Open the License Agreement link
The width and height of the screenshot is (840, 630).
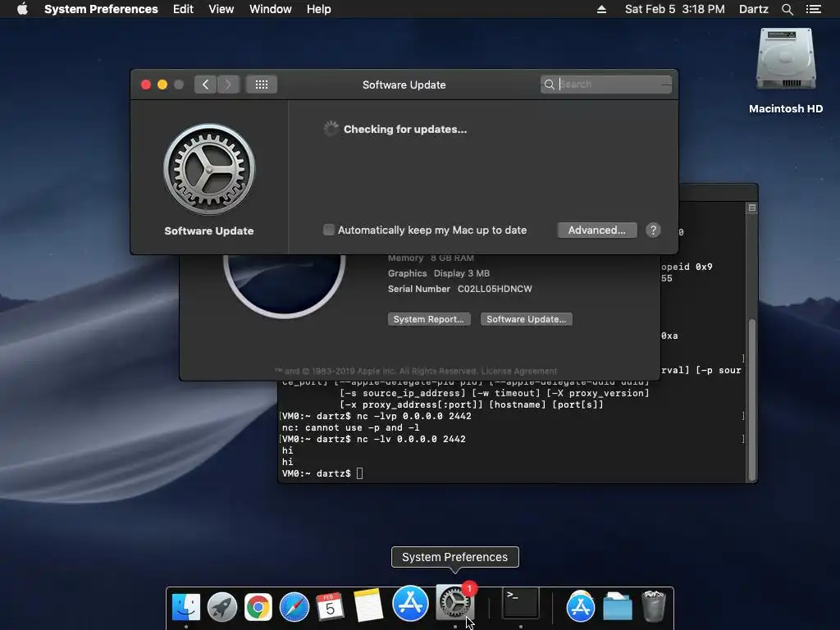(x=518, y=371)
